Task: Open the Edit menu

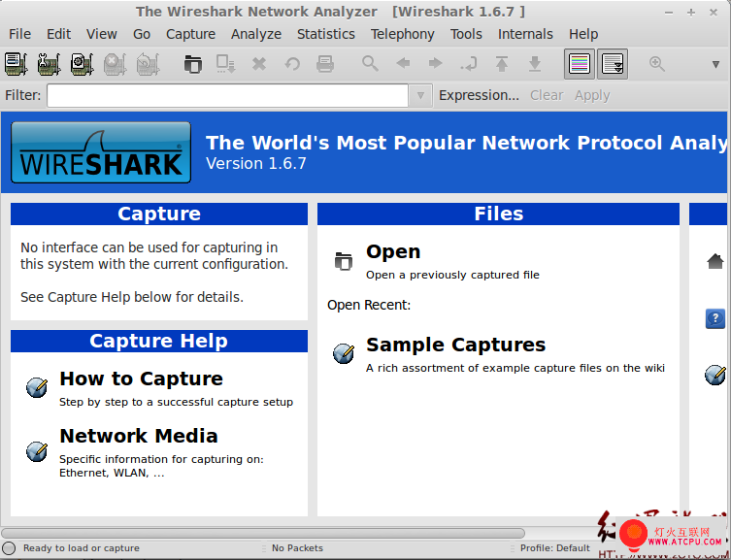Action: (x=59, y=34)
